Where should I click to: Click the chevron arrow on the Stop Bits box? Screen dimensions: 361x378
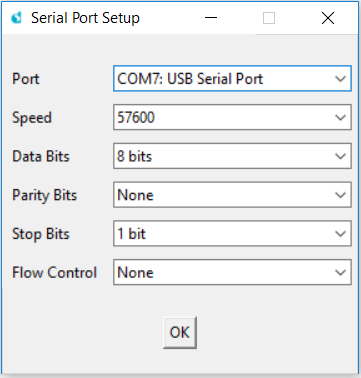coord(340,234)
